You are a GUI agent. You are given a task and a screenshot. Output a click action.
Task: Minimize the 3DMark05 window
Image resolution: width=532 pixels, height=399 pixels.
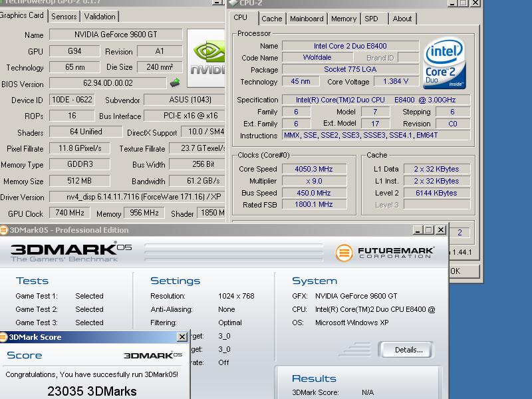pyautogui.click(x=418, y=230)
